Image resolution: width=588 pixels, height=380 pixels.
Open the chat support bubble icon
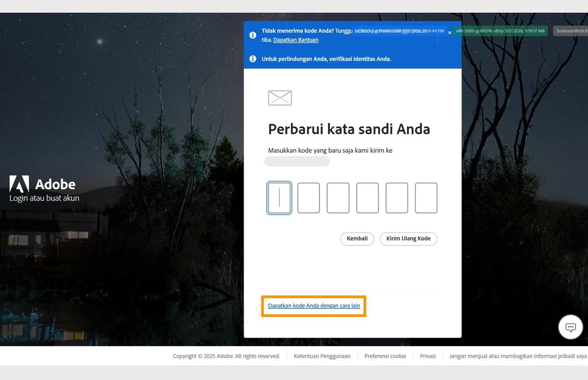pyautogui.click(x=570, y=327)
